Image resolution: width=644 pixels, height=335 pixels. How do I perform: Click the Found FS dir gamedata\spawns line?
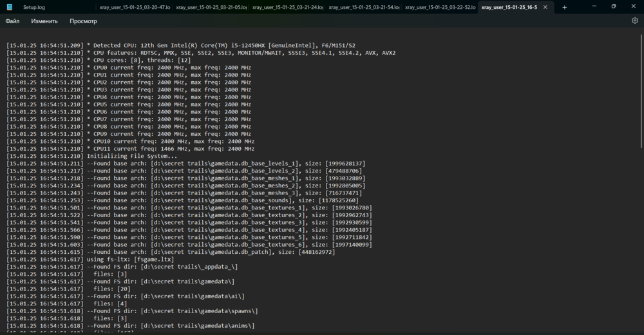click(x=132, y=311)
